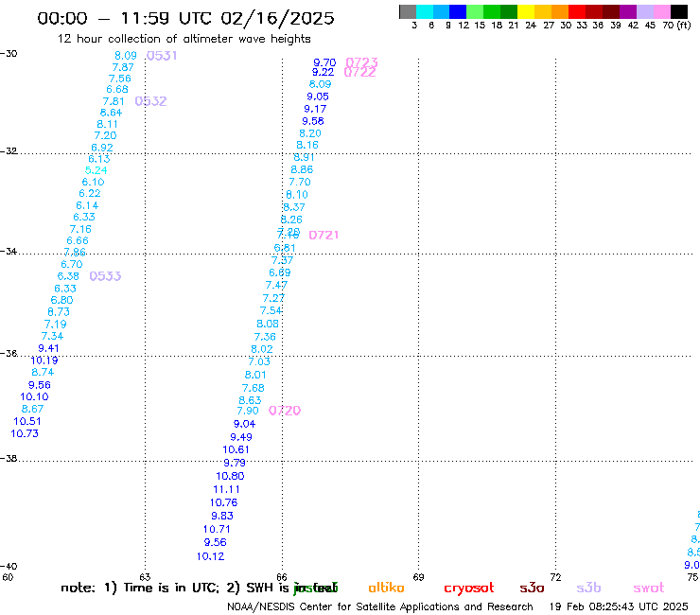
Task: Click the -32 latitude axis label
Action: click(9, 151)
